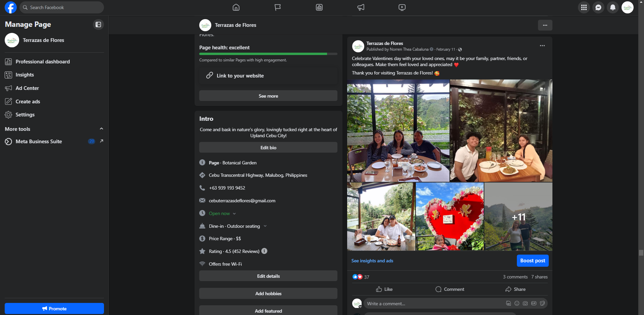Click Add hobbies button

click(x=268, y=294)
